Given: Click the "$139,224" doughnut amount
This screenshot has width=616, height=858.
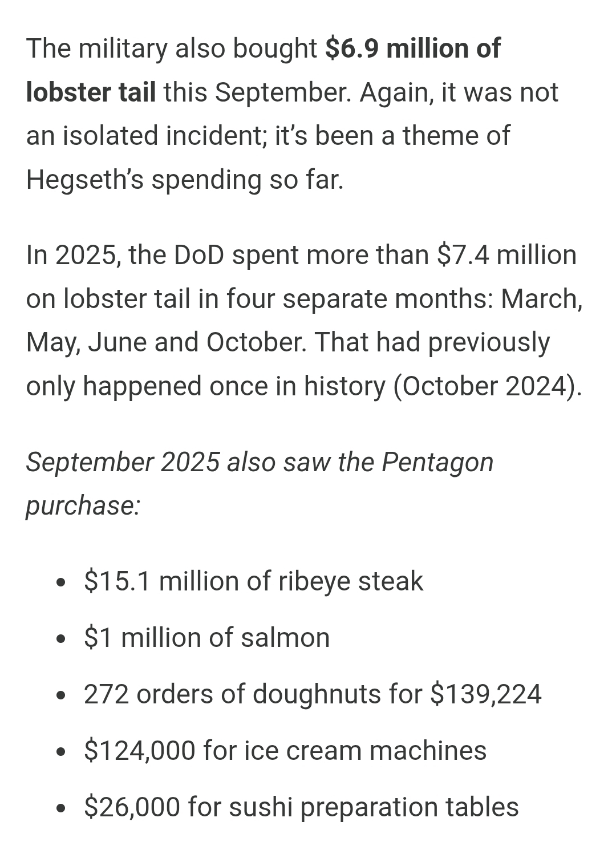Looking at the screenshot, I should point(486,694).
